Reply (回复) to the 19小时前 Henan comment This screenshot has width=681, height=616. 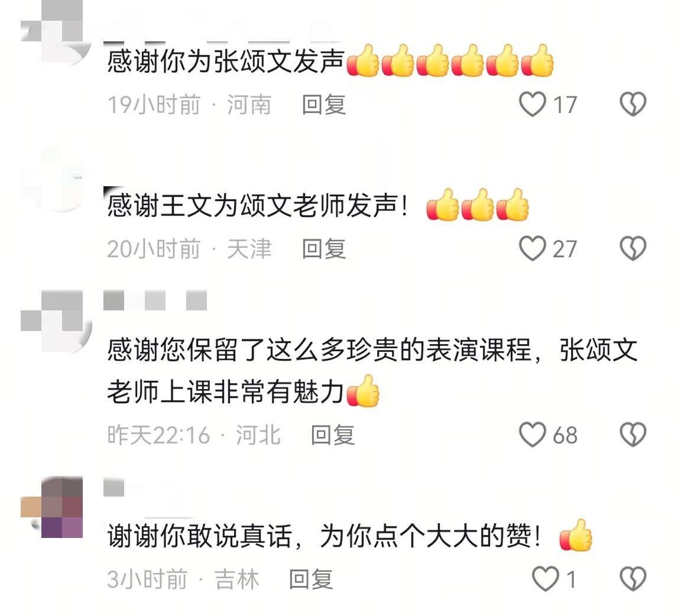[324, 105]
